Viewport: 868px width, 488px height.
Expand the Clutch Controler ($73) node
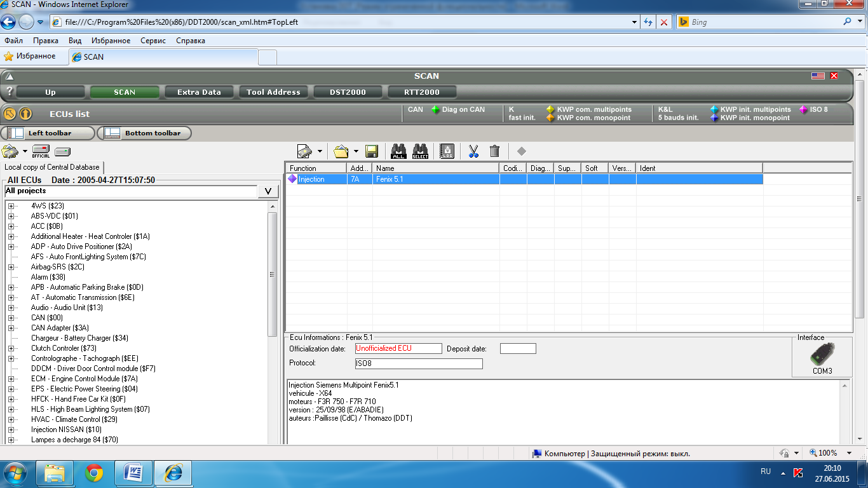11,348
